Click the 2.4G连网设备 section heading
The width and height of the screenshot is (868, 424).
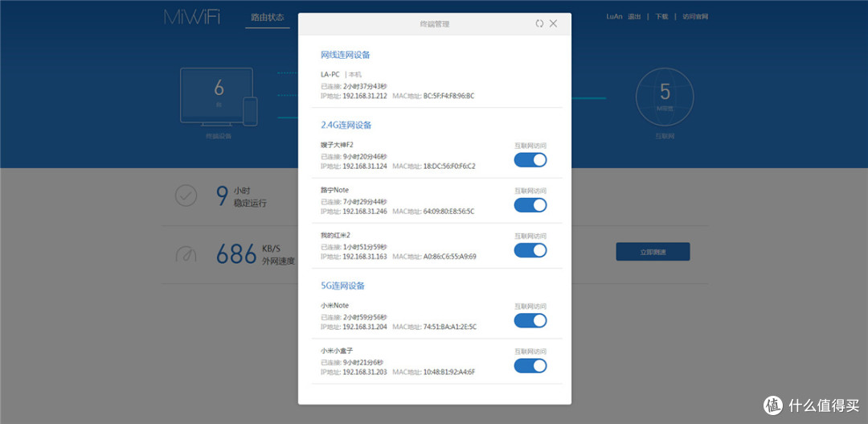(x=346, y=126)
